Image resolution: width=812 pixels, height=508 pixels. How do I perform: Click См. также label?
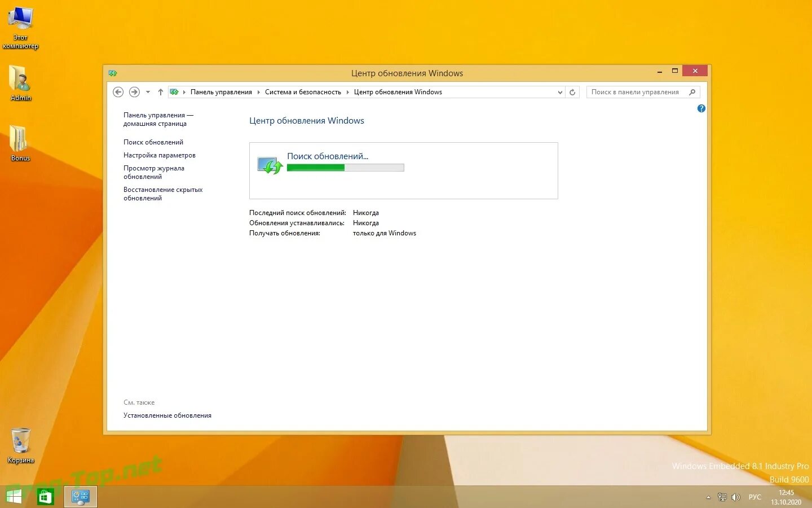click(x=139, y=402)
